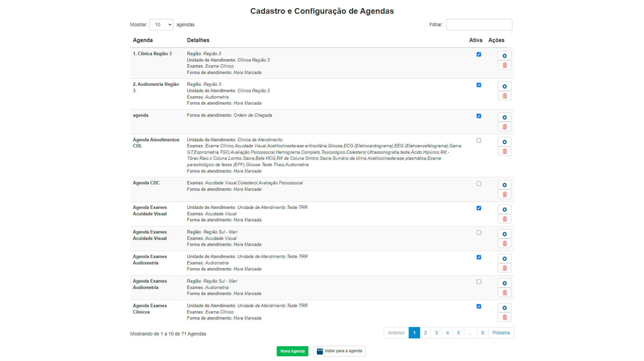
Task: Open the Mostrar agendas count dropdown
Action: 161,25
